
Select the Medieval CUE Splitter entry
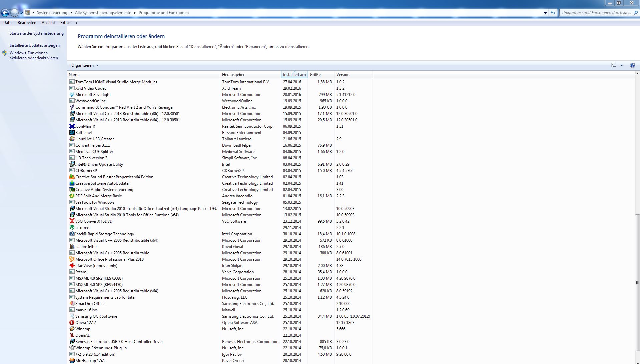click(x=220, y=152)
